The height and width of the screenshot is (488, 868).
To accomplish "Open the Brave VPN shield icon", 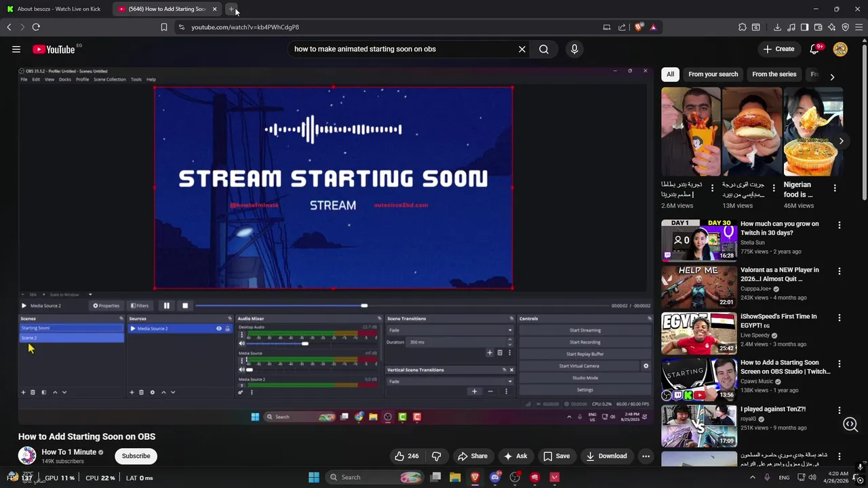I will (x=846, y=27).
